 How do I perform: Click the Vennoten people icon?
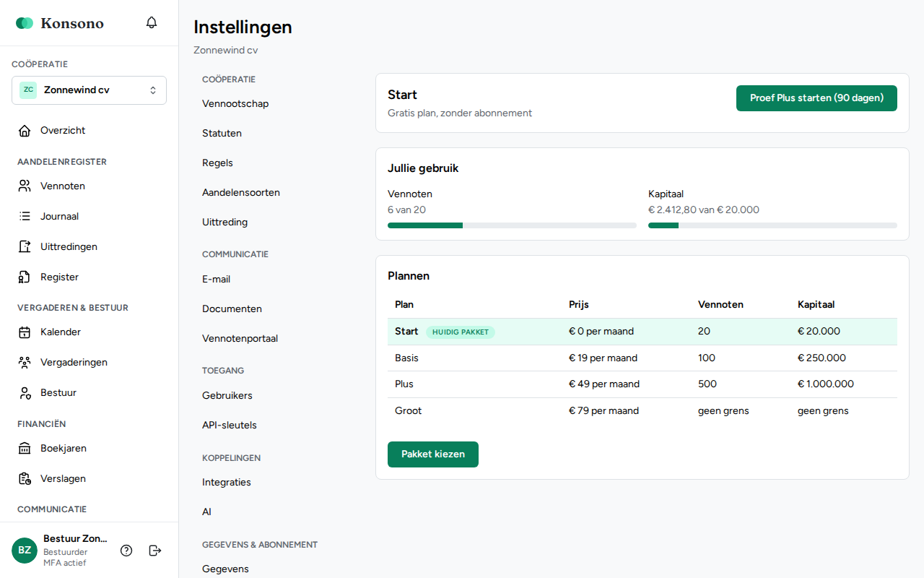pos(25,186)
